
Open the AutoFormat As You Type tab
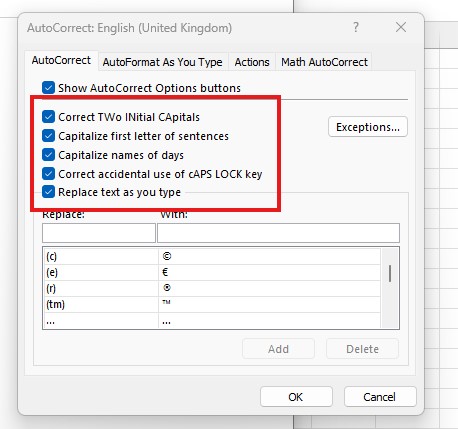click(162, 62)
